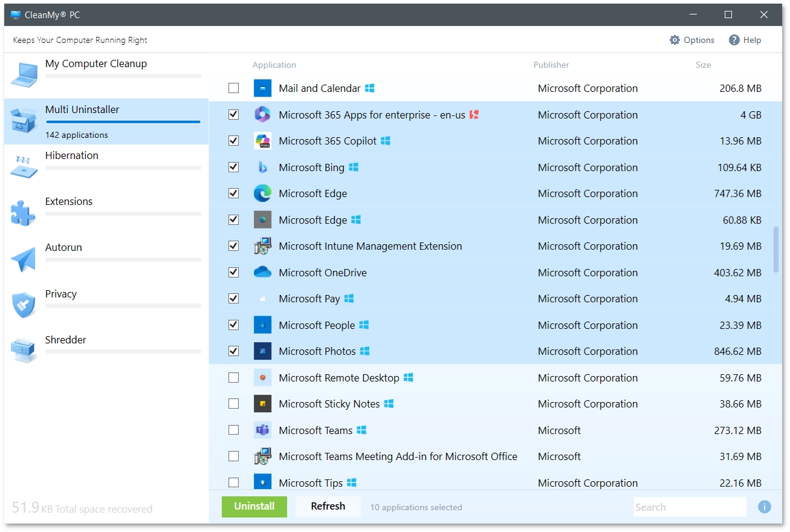Select the Extensions puzzle piece icon
This screenshot has width=790, height=532.
[24, 213]
